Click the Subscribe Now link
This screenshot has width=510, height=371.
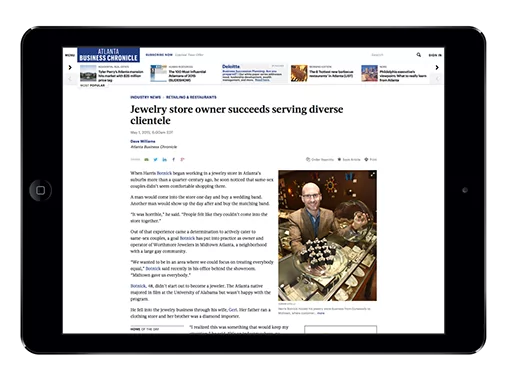point(159,55)
